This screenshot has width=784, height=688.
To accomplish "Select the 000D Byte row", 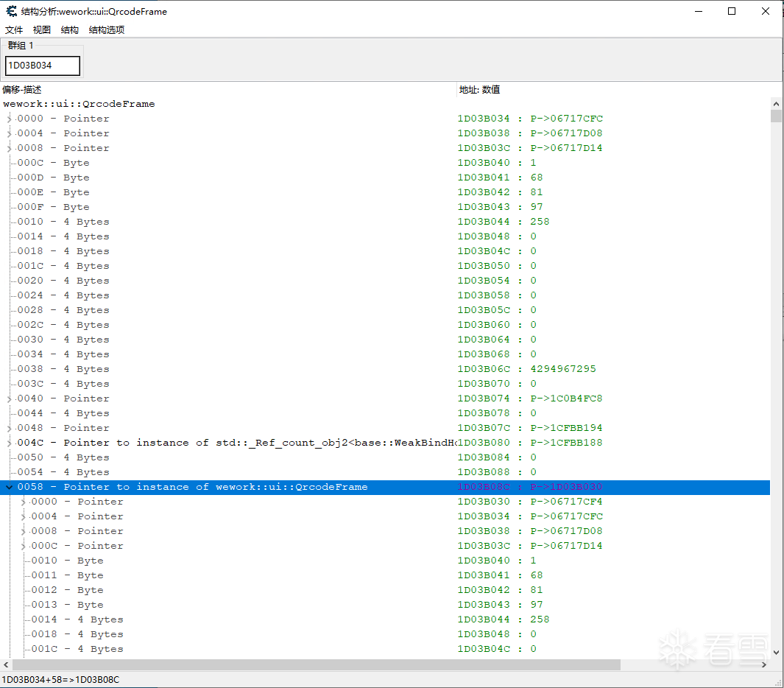I will point(385,178).
